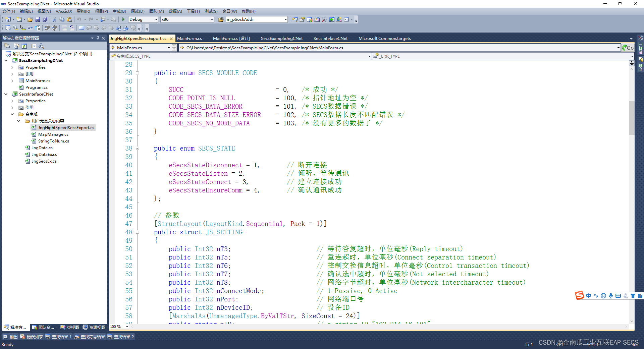This screenshot has height=349, width=644.
Task: Click the Undo icon
Action: click(x=79, y=19)
